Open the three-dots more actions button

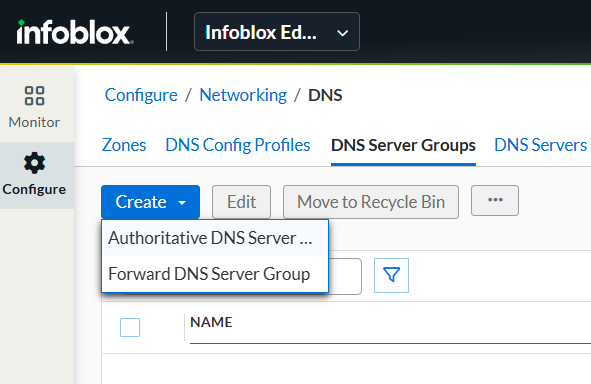coord(495,200)
